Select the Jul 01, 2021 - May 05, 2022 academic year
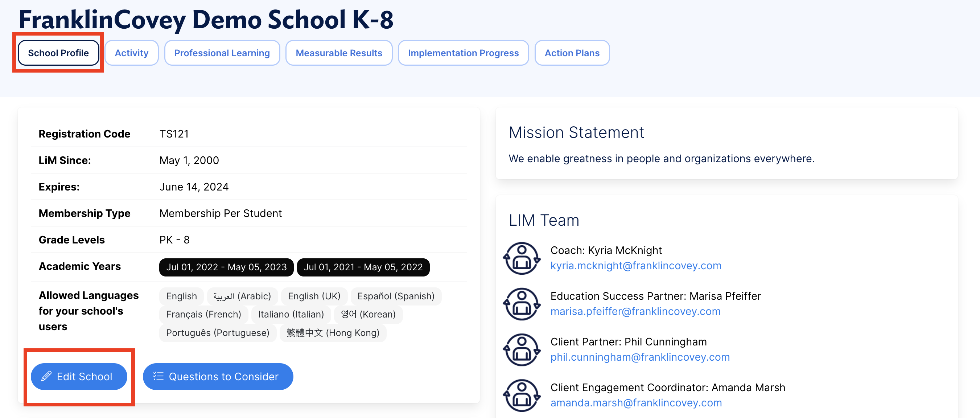 click(x=363, y=267)
